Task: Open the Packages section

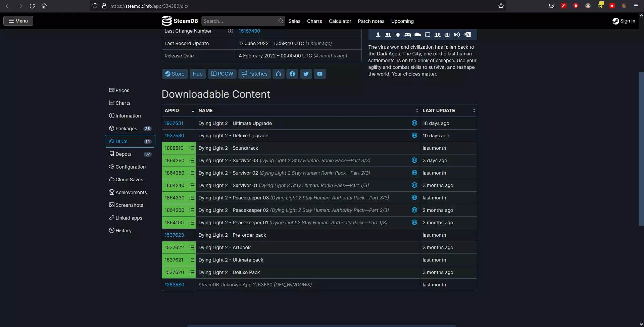Action: tap(130, 129)
